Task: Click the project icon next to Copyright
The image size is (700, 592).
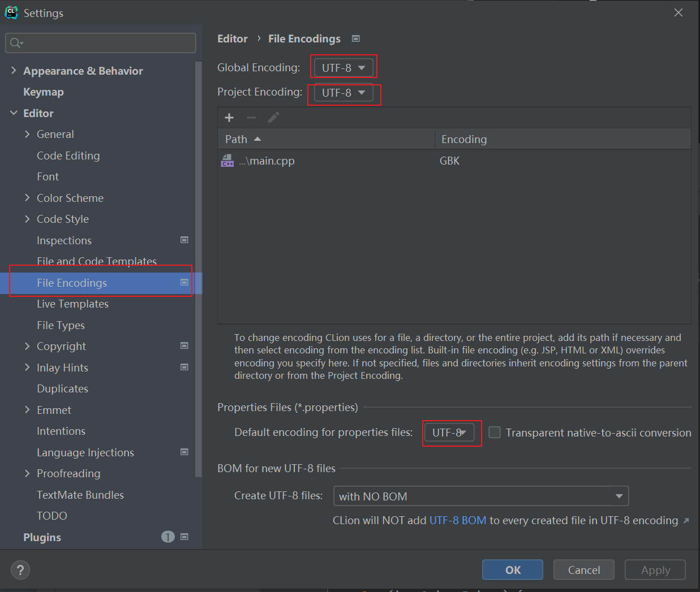Action: point(184,345)
